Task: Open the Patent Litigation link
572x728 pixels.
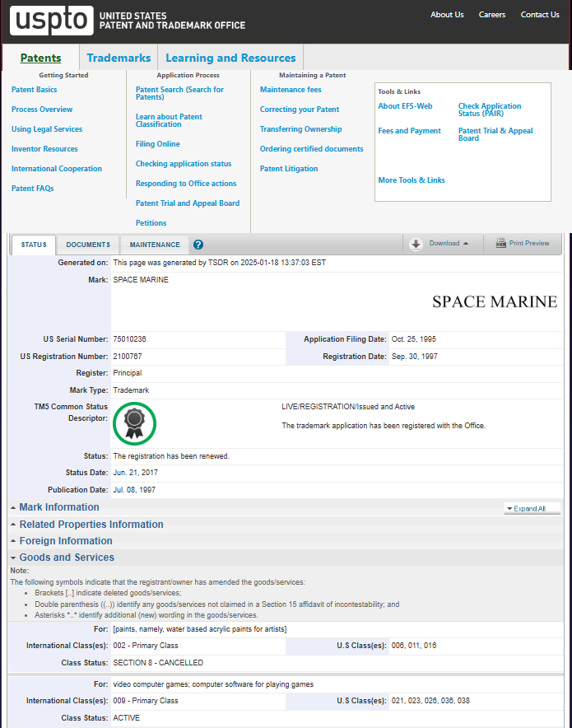Action: [x=289, y=169]
